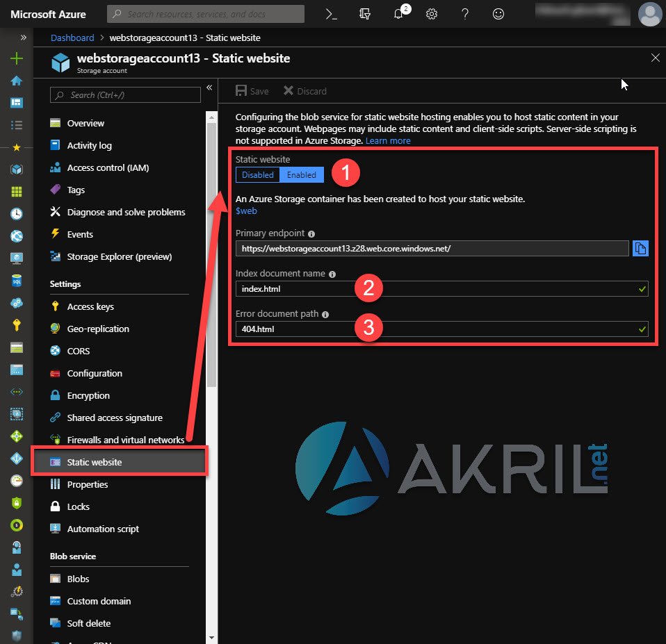Image resolution: width=666 pixels, height=644 pixels.
Task: Open the $web container link
Action: (246, 211)
